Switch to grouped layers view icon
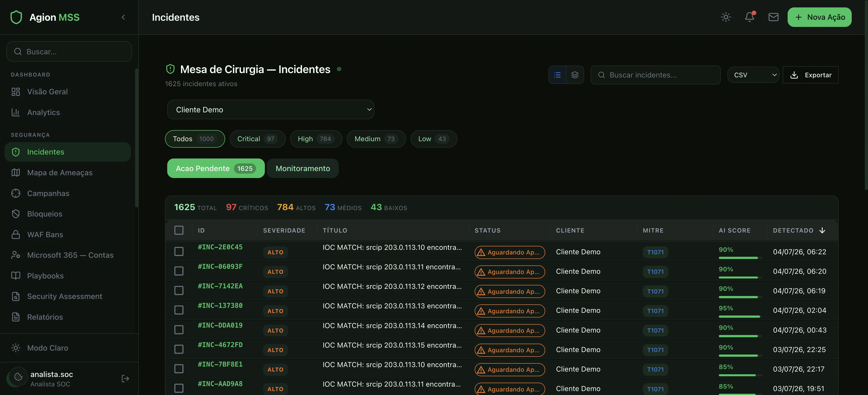 coord(575,75)
